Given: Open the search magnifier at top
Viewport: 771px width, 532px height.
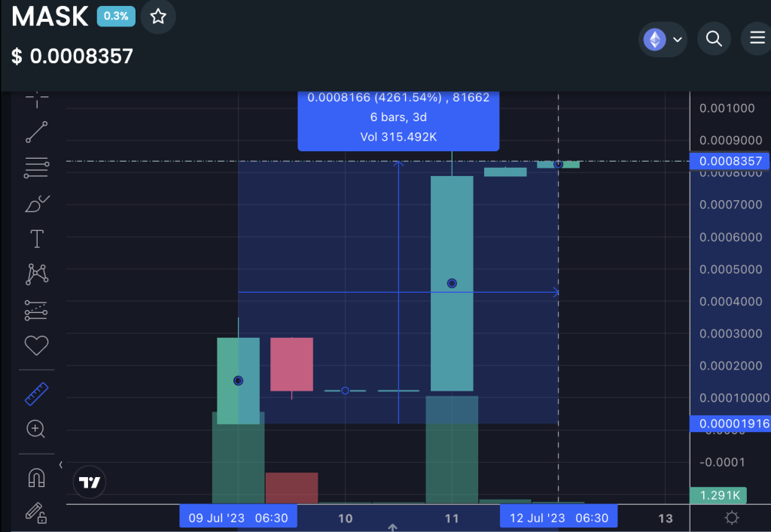Looking at the screenshot, I should [714, 38].
